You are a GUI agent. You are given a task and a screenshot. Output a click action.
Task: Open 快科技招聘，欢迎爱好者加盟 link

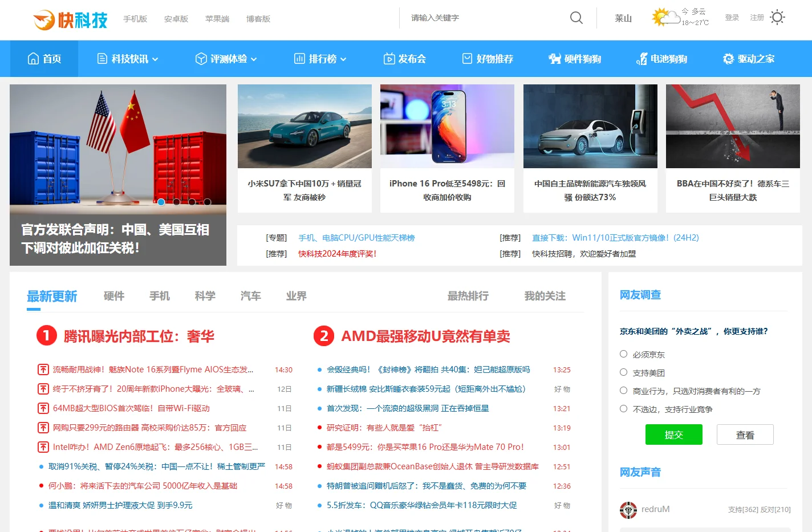[x=584, y=254]
